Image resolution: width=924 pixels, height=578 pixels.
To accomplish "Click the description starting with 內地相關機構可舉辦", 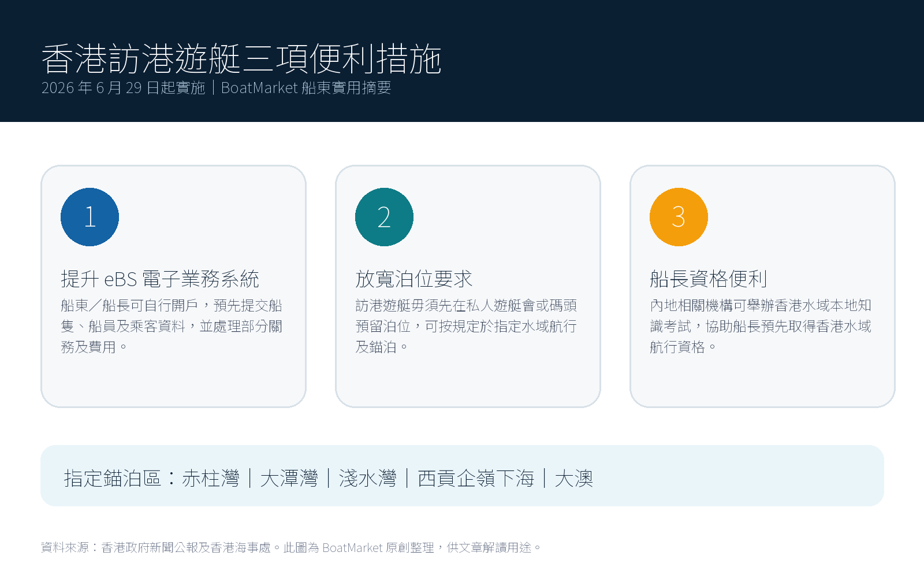I will [x=761, y=326].
